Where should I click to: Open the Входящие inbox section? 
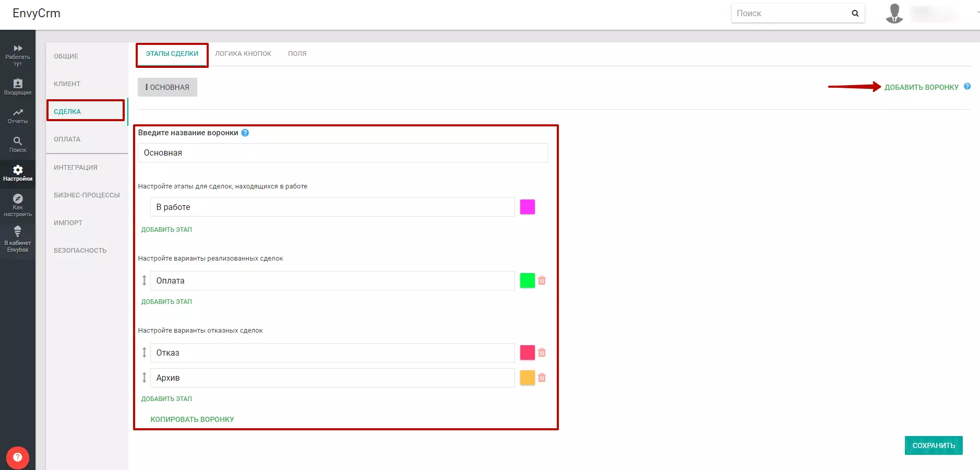[x=18, y=87]
